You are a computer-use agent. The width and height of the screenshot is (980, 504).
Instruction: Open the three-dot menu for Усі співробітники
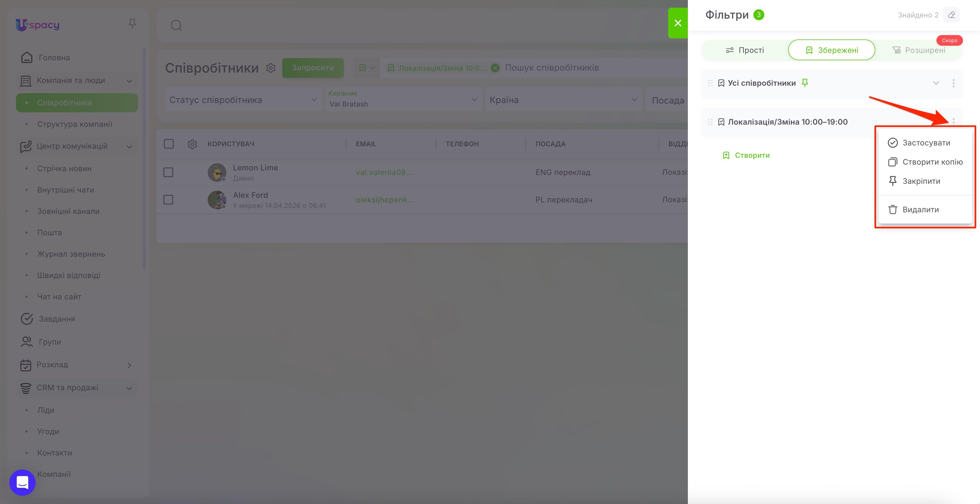point(953,83)
